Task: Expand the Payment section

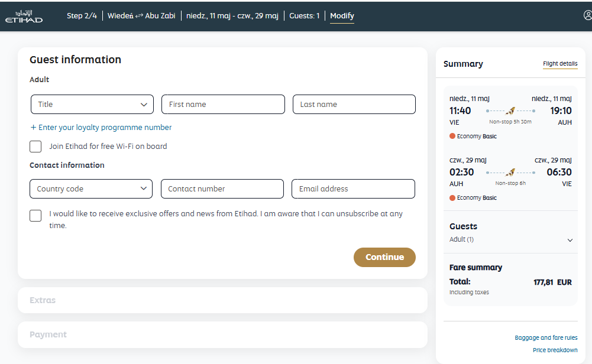Action: tap(222, 334)
